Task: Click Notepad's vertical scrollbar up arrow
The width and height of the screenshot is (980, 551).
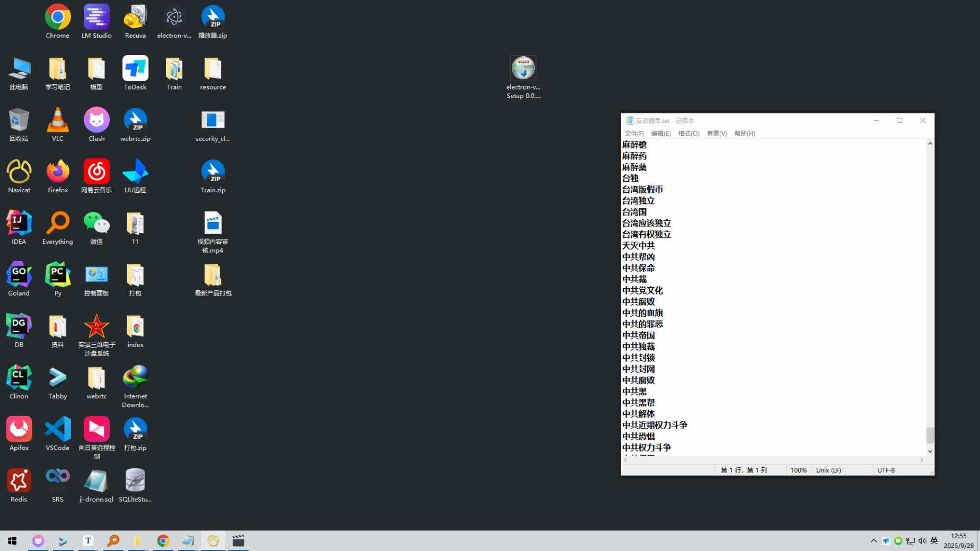Action: (x=930, y=144)
